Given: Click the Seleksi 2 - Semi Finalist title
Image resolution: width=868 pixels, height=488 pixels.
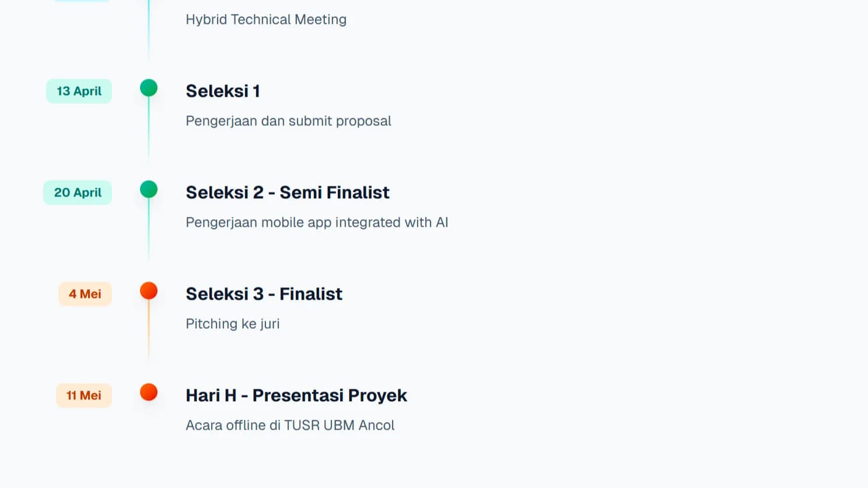Looking at the screenshot, I should [288, 193].
